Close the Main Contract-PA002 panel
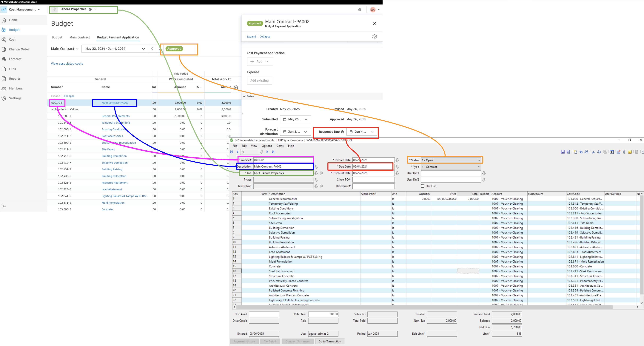Viewport: 644px width, 346px height. coord(375,23)
